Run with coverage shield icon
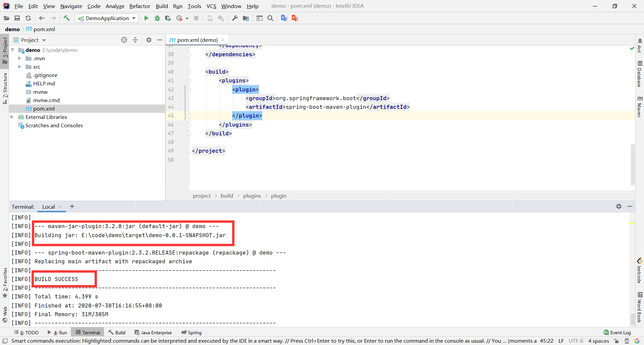 point(168,18)
